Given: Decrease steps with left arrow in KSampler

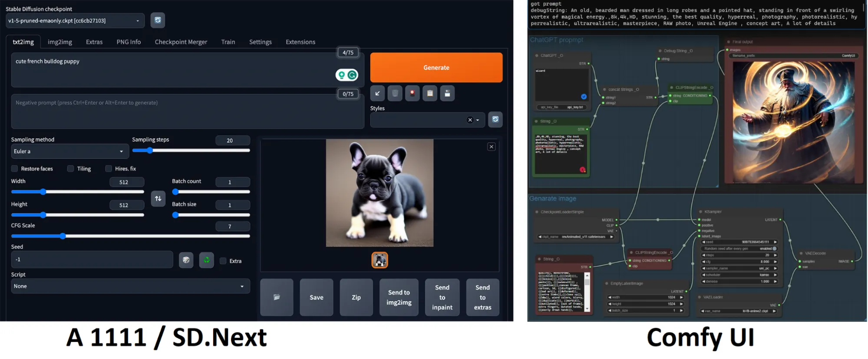Looking at the screenshot, I should [703, 255].
